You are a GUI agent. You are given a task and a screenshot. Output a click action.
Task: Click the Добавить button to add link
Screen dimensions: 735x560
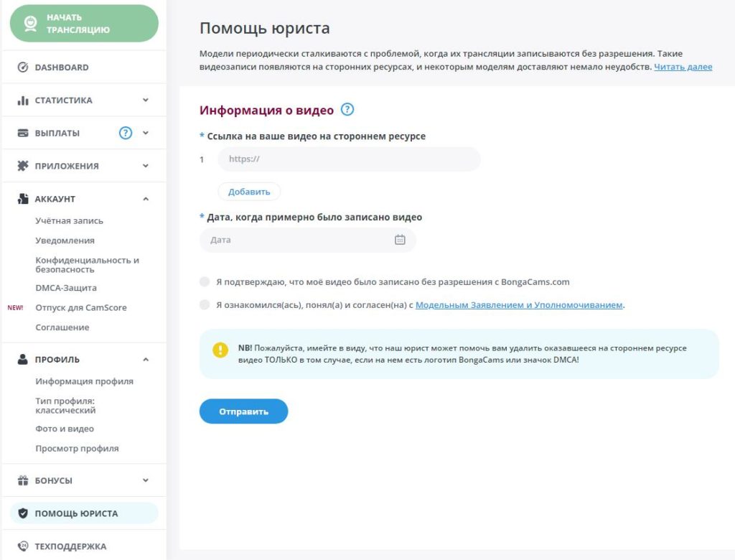click(x=249, y=192)
